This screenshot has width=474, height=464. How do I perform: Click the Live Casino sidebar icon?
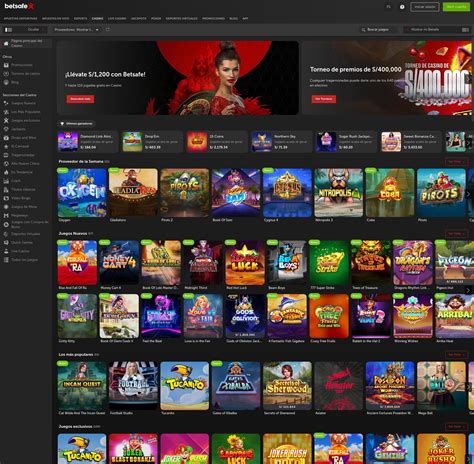6,251
